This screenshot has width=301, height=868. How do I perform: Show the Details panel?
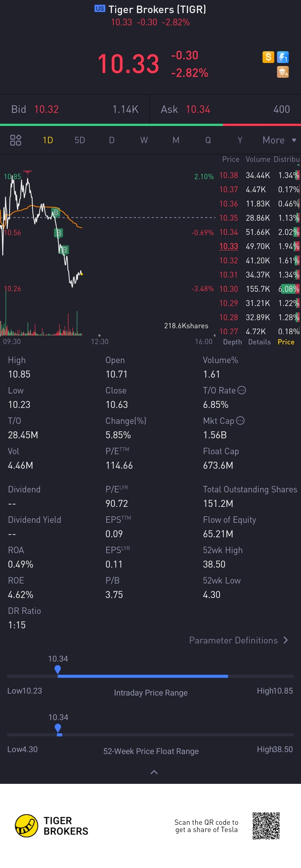pos(259,342)
